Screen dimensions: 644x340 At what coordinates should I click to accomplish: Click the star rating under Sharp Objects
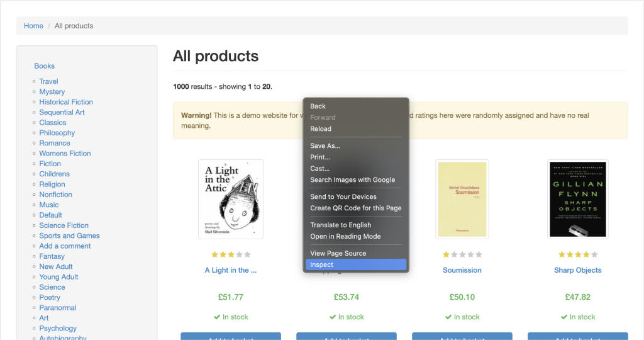577,254
